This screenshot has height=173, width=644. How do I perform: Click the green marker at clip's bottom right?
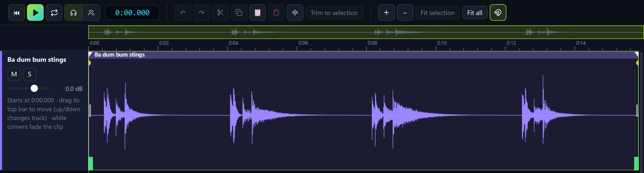coord(637,163)
